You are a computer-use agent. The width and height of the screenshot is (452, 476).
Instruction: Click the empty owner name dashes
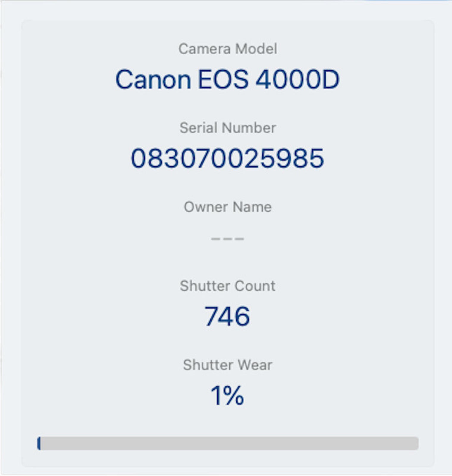click(227, 239)
